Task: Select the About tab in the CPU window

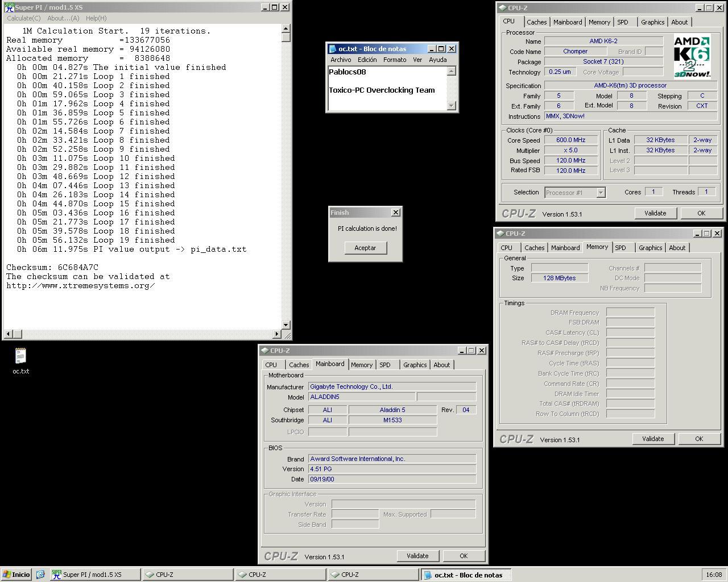Action: tap(680, 22)
